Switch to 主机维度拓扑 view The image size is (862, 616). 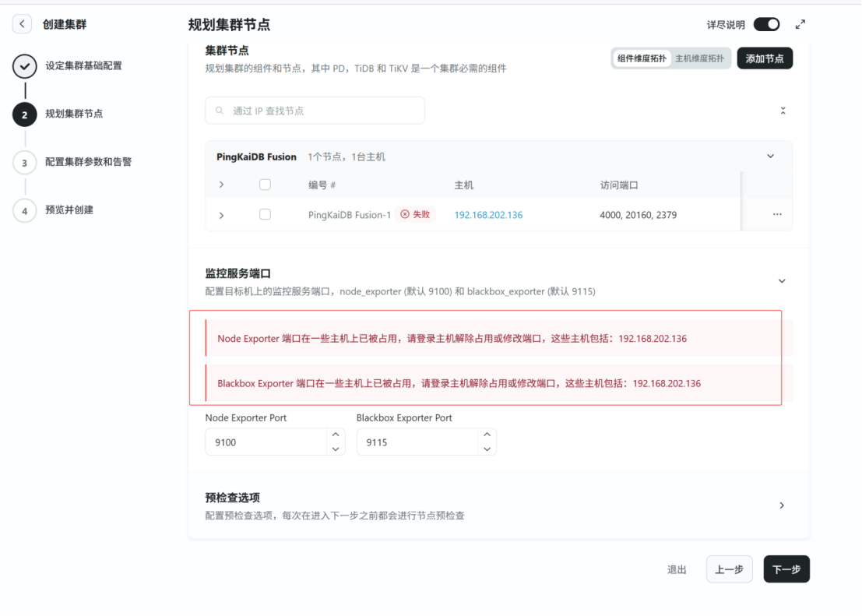pyautogui.click(x=699, y=58)
